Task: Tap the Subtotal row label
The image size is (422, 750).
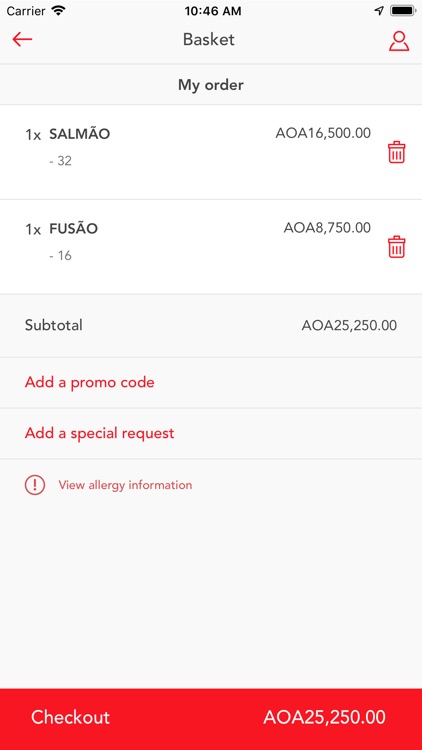Action: point(54,325)
